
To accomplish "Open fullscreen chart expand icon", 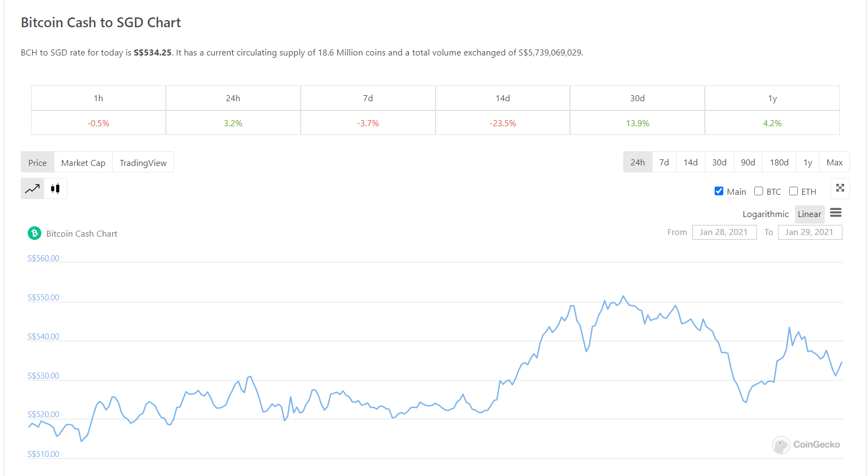I will pos(840,188).
